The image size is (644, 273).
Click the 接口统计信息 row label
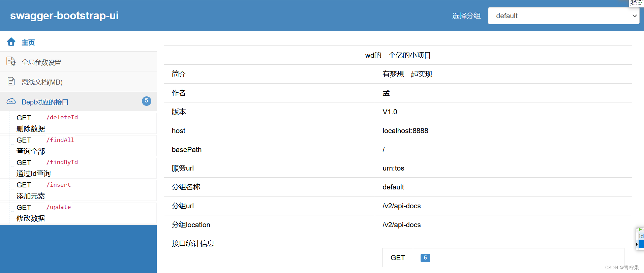(x=193, y=244)
